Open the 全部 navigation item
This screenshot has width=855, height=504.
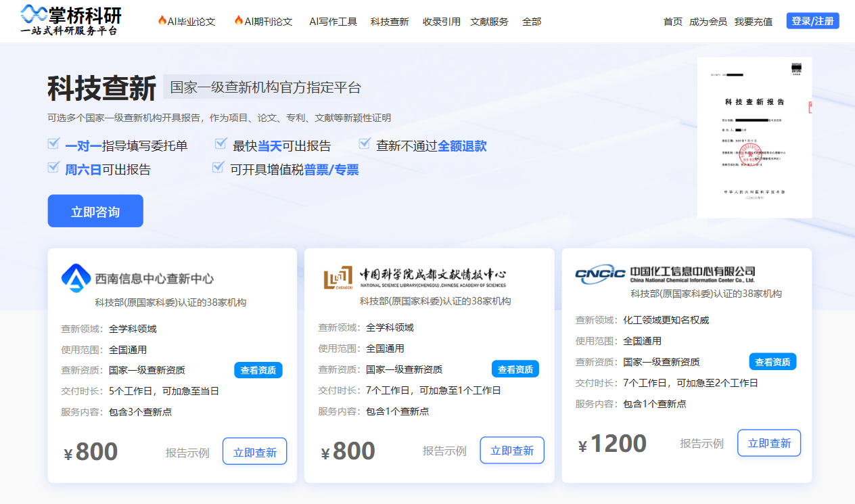pos(532,22)
